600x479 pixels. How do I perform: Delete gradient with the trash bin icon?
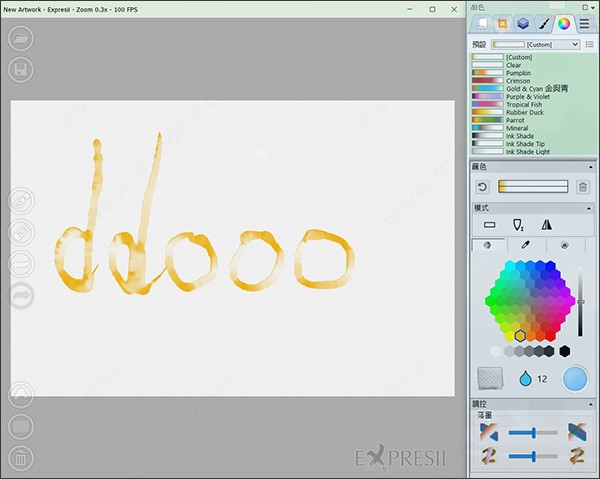click(x=583, y=187)
